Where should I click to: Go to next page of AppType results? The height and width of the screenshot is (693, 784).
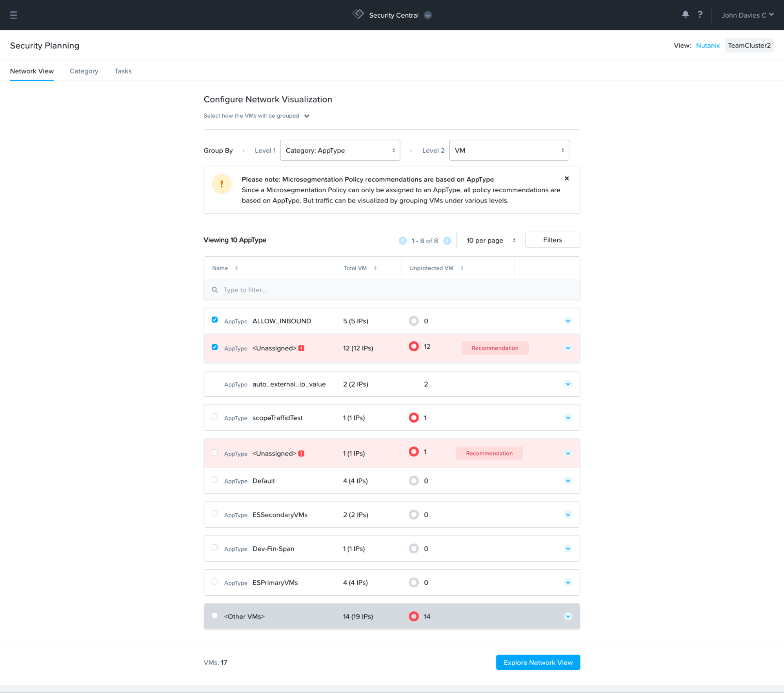click(x=447, y=241)
